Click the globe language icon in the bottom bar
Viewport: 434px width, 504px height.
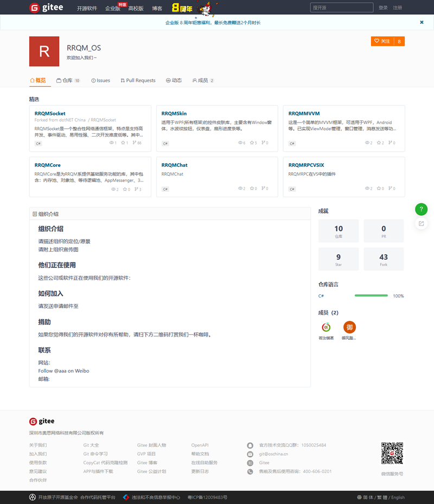(359, 497)
